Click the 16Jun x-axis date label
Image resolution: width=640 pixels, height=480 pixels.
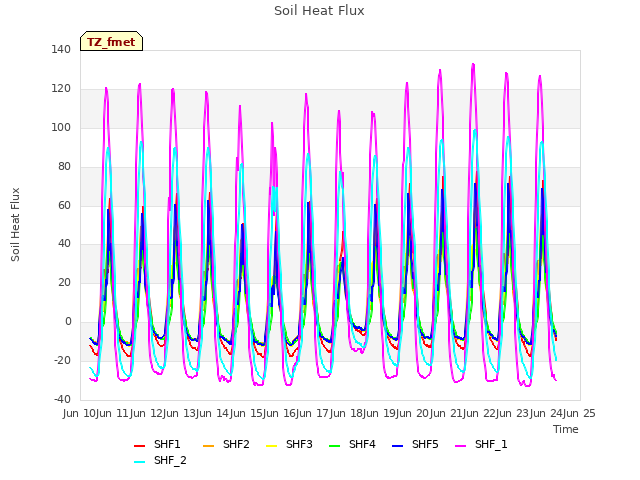coord(297,413)
